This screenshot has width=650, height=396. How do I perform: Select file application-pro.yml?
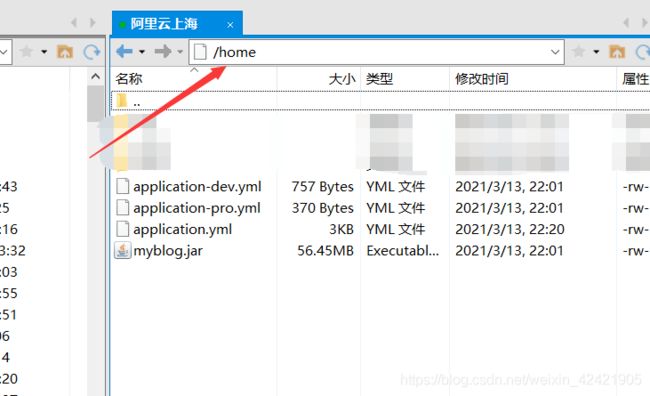click(196, 208)
